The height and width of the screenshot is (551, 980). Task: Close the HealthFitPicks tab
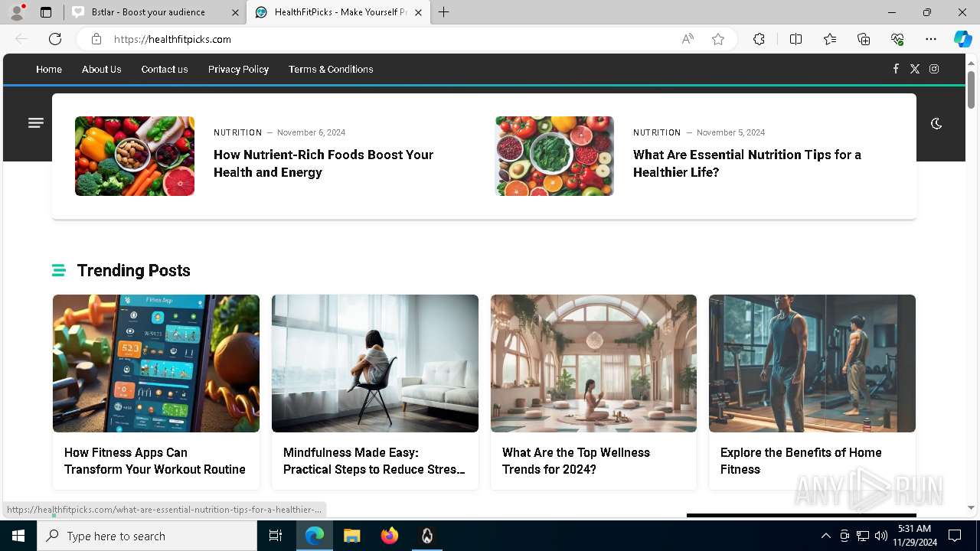pos(418,12)
